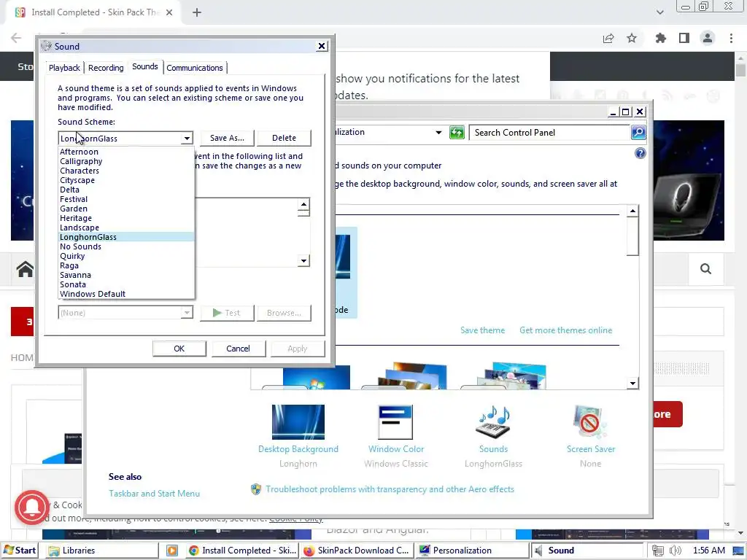Open the Start menu
Viewport: 747px width, 560px height.
20,551
